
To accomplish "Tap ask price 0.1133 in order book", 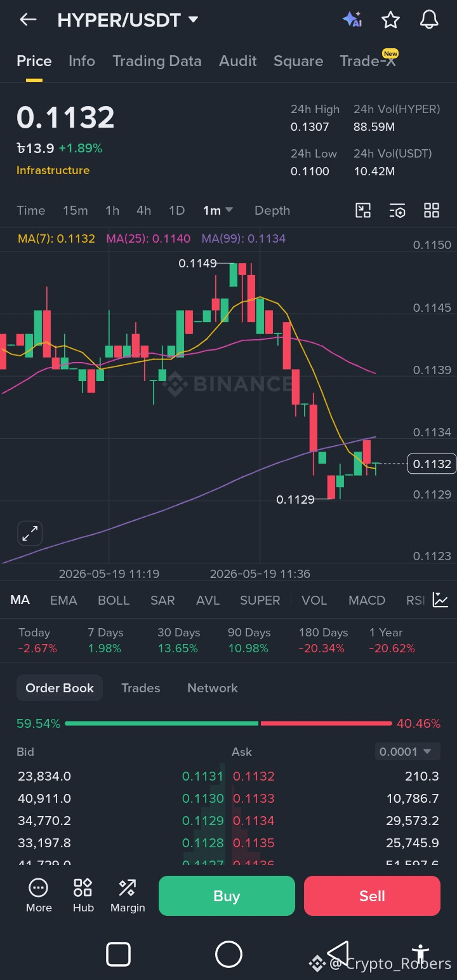I will tap(254, 798).
